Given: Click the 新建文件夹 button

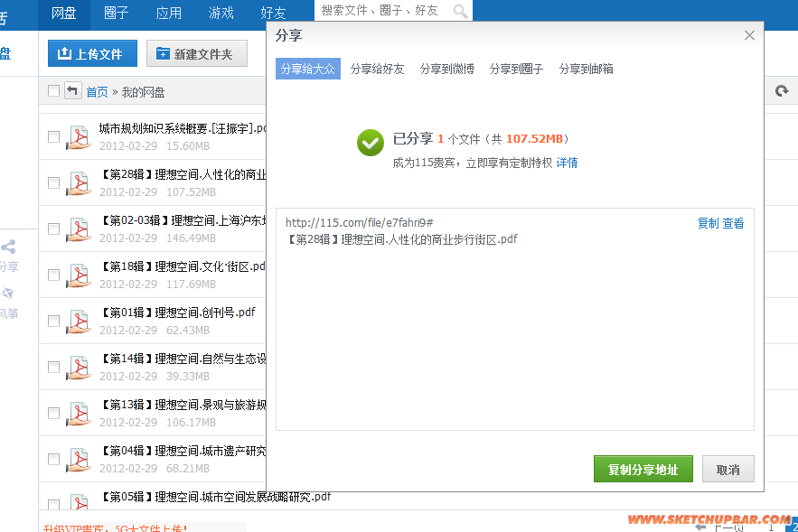Looking at the screenshot, I should pos(197,53).
